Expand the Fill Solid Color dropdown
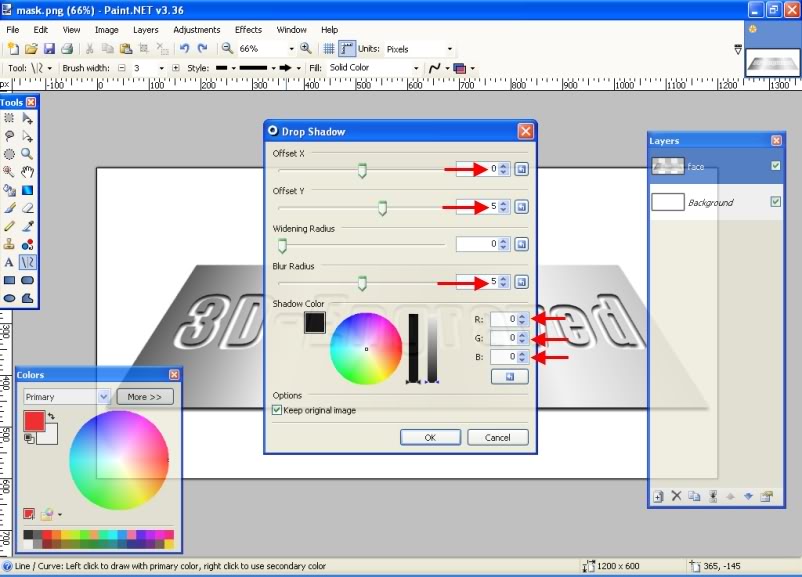 [x=416, y=68]
